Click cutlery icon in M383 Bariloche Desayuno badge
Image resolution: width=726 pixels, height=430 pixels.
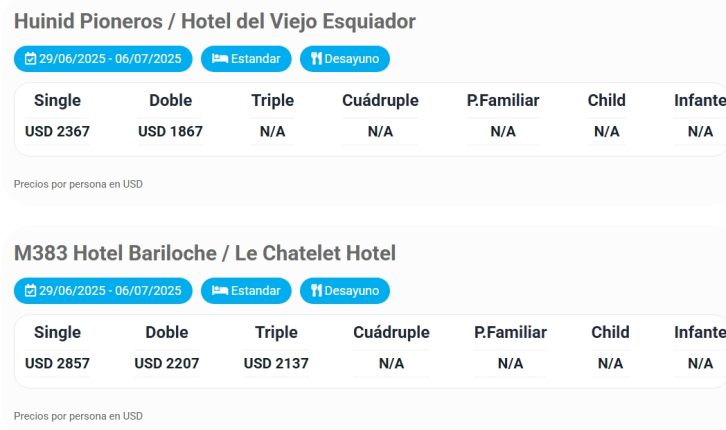click(316, 290)
